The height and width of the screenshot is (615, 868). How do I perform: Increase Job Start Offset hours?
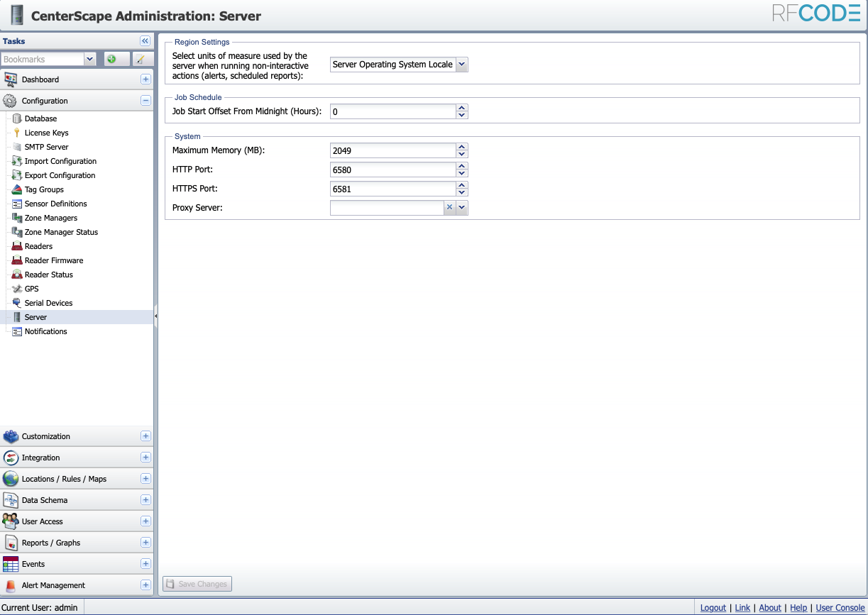click(x=462, y=108)
